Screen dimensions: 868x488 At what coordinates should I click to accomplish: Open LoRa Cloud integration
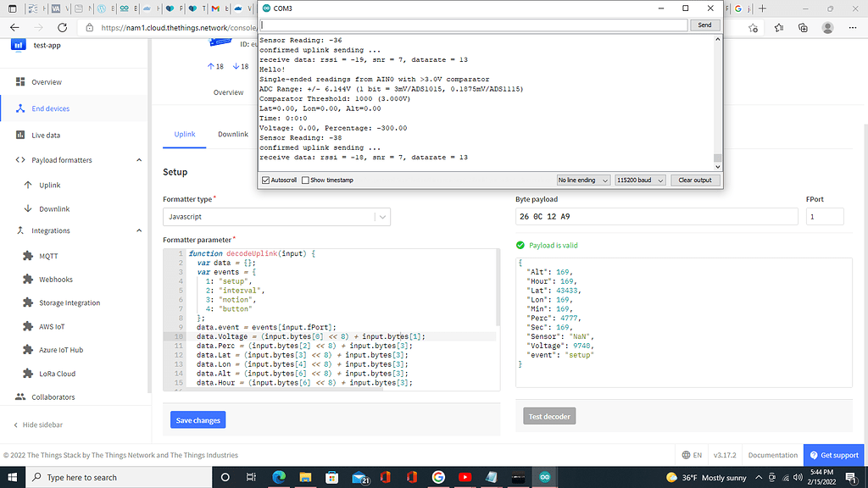coord(57,374)
